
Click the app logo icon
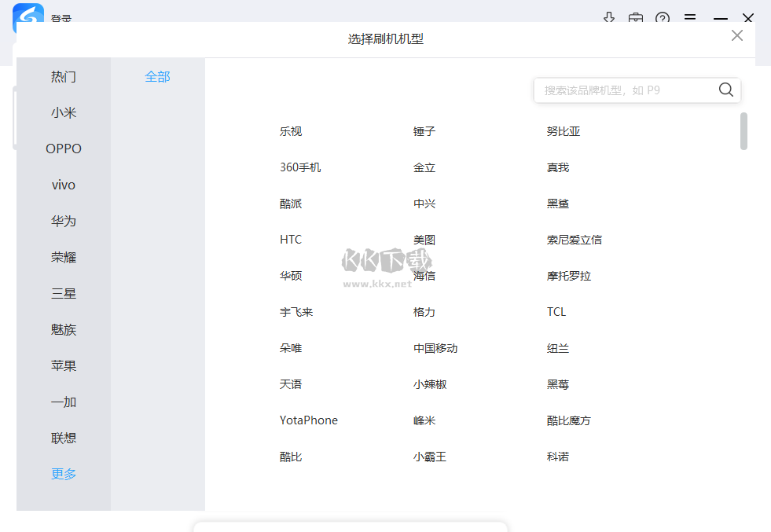[x=28, y=15]
